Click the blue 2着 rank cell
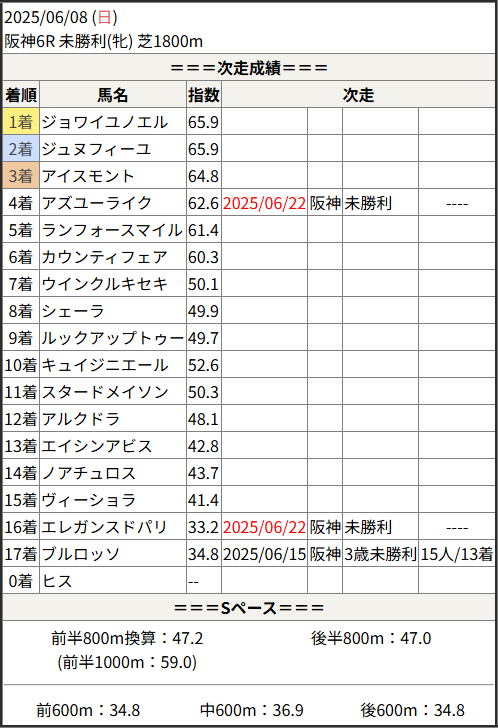Screen dimensions: 498x728 pos(21,149)
